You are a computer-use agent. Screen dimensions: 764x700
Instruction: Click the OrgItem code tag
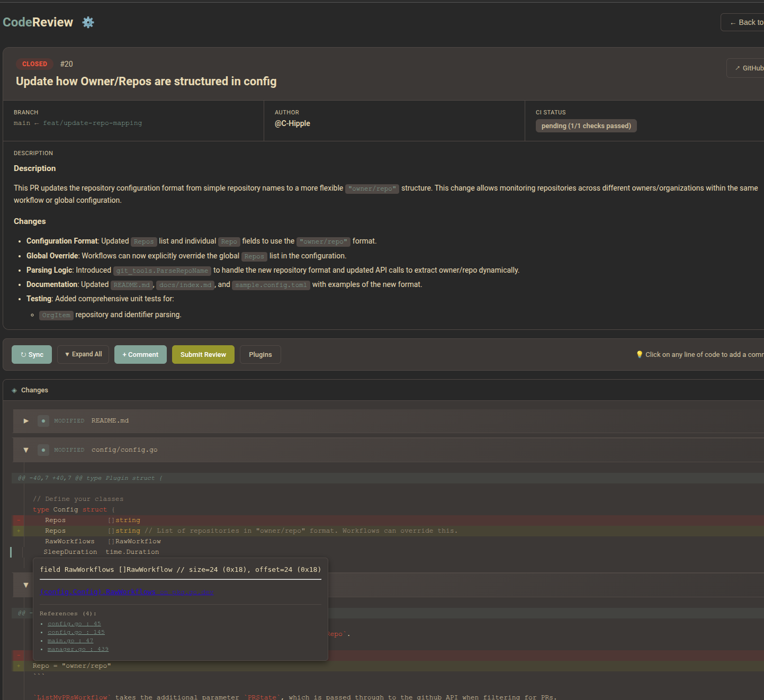pos(56,315)
